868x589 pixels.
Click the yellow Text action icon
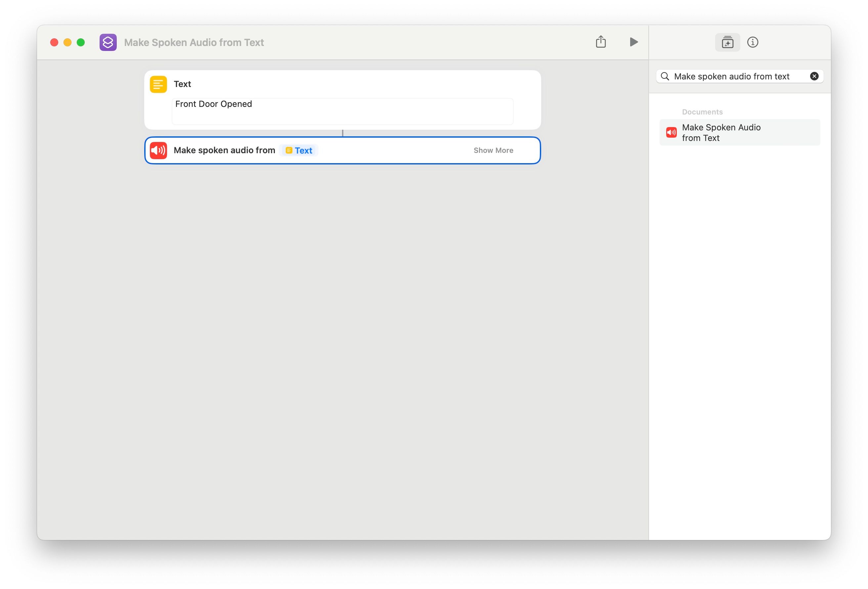click(x=158, y=84)
